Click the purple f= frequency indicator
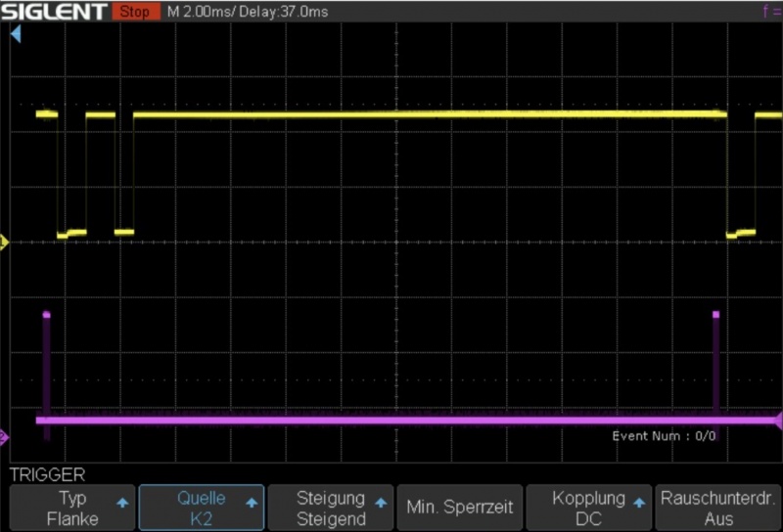Viewport: 783px width, 532px height. 772,11
